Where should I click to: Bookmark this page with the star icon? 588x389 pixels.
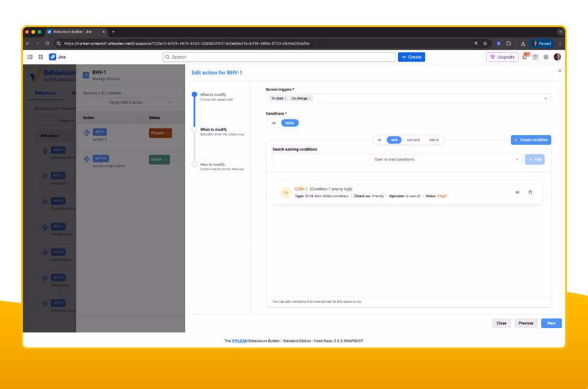point(485,43)
